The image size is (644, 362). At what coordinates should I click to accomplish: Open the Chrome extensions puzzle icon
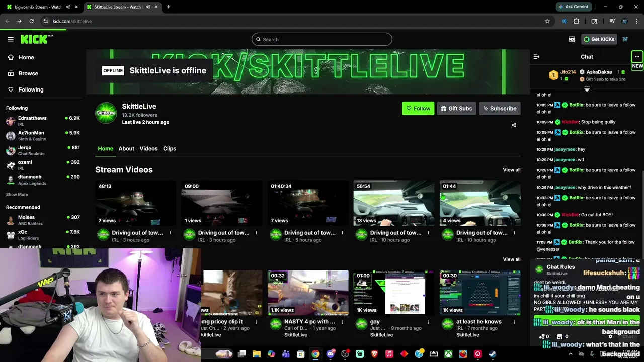pyautogui.click(x=577, y=21)
